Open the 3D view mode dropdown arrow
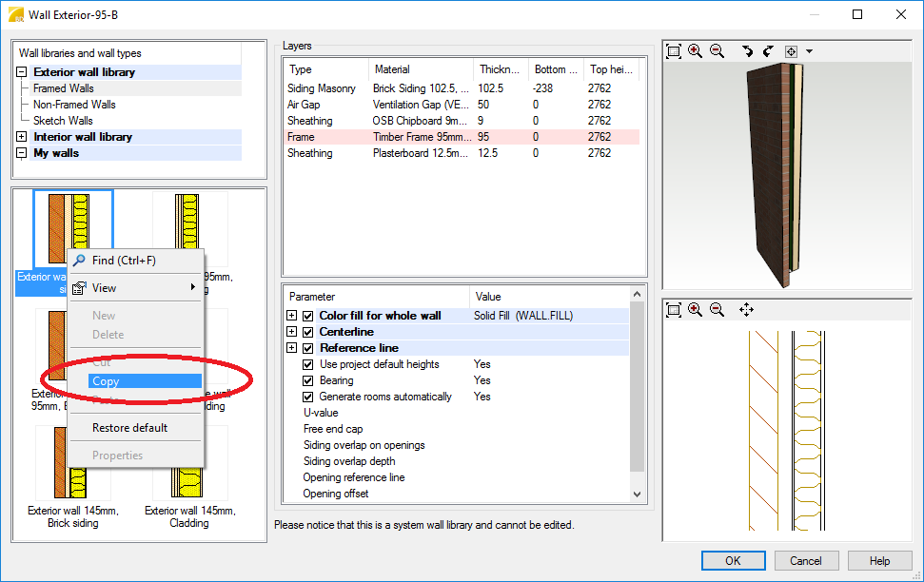 (809, 51)
